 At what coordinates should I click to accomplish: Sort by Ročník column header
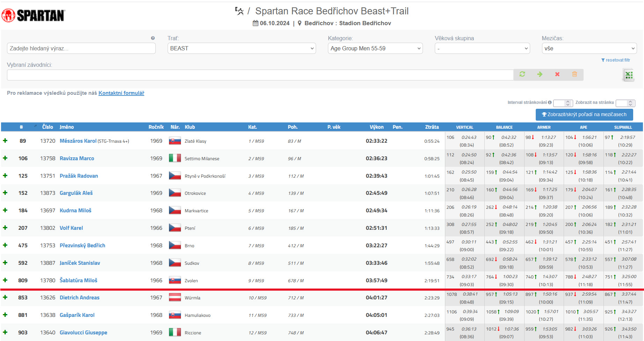[156, 127]
